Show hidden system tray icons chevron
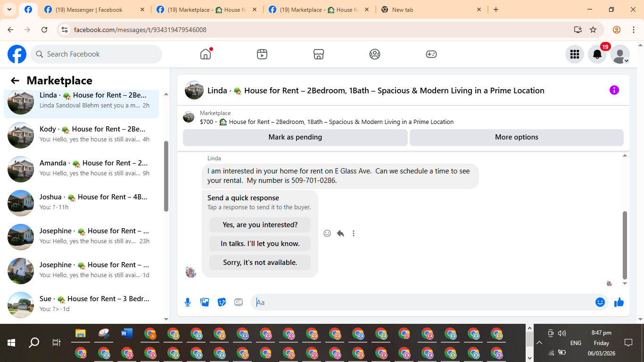644x362 pixels. tap(539, 343)
